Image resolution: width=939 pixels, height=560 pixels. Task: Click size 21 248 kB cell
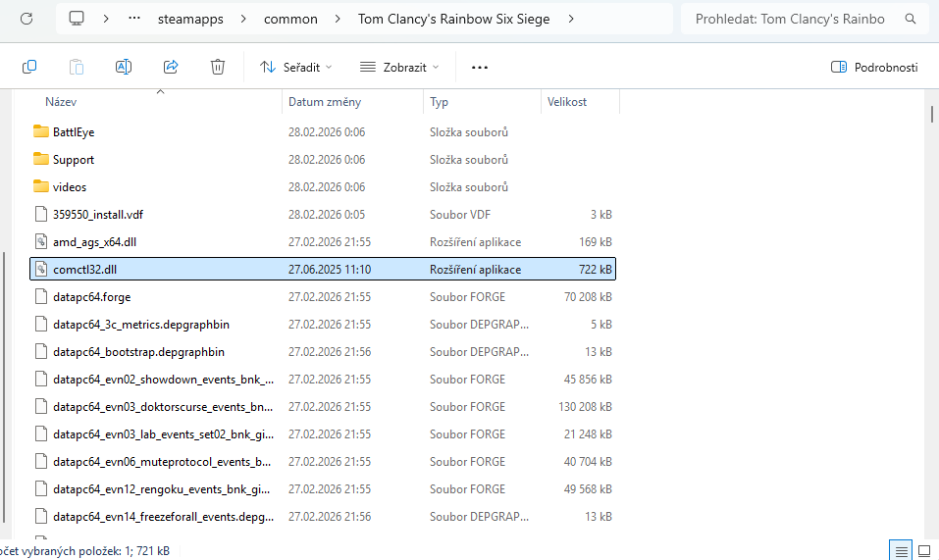588,434
